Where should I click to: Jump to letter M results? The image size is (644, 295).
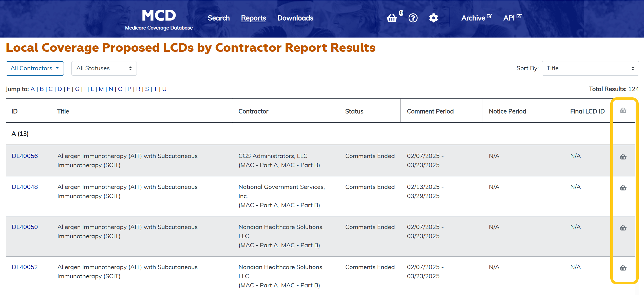(101, 89)
